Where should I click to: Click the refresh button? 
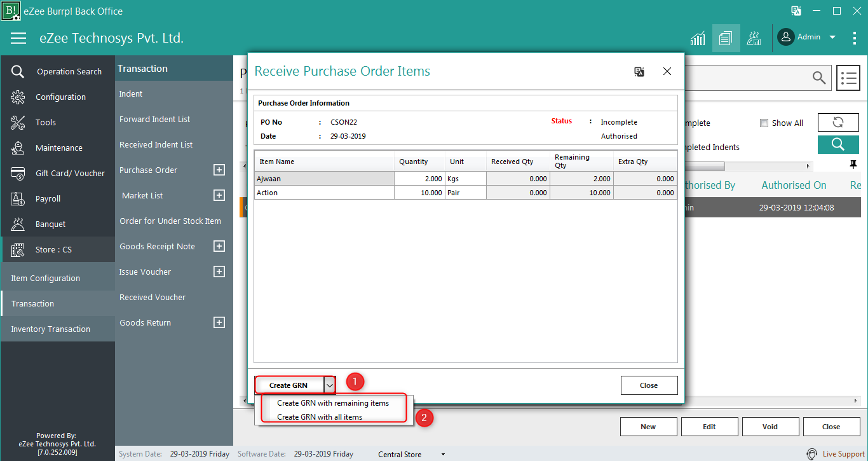click(838, 123)
